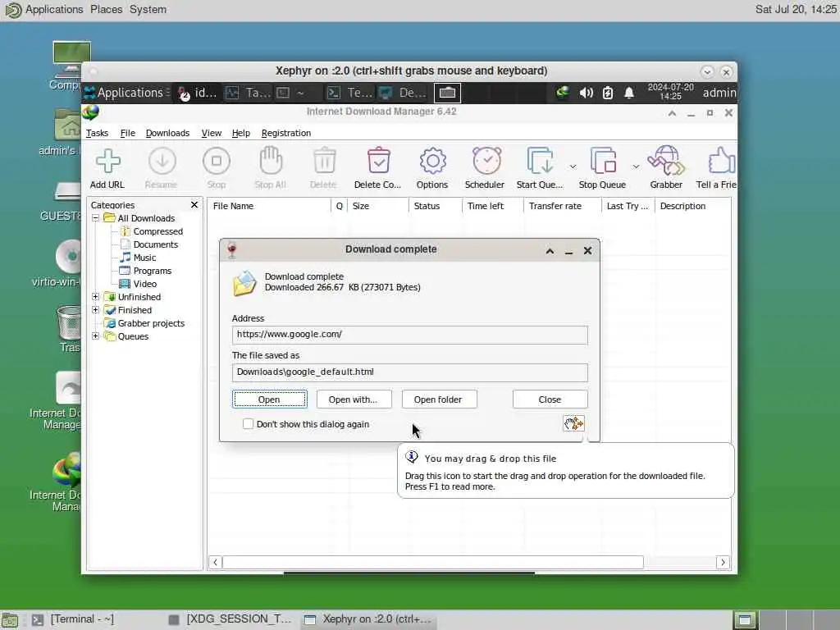Select Grabber projects in tree

click(x=151, y=323)
